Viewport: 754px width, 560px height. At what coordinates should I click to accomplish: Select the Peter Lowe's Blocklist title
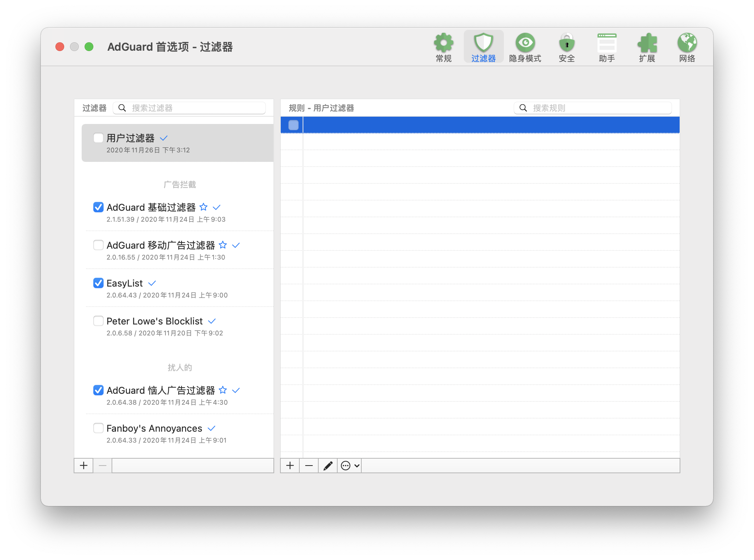coord(155,321)
